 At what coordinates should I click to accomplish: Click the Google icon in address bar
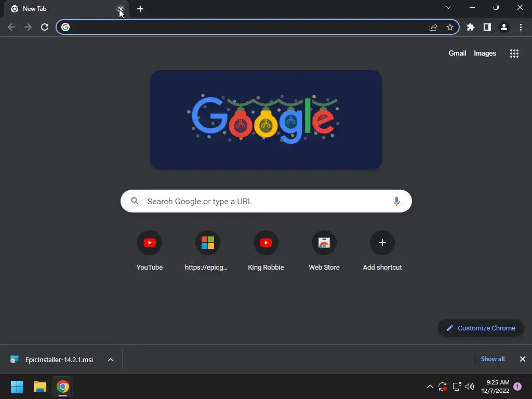[x=65, y=27]
